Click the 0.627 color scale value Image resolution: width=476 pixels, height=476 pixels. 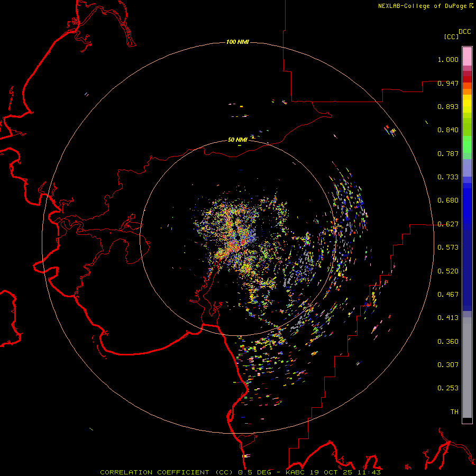coord(448,224)
